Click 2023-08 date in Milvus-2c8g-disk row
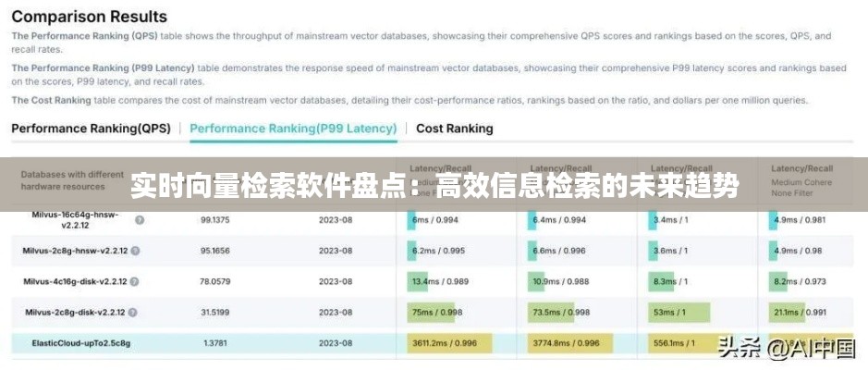 336,313
